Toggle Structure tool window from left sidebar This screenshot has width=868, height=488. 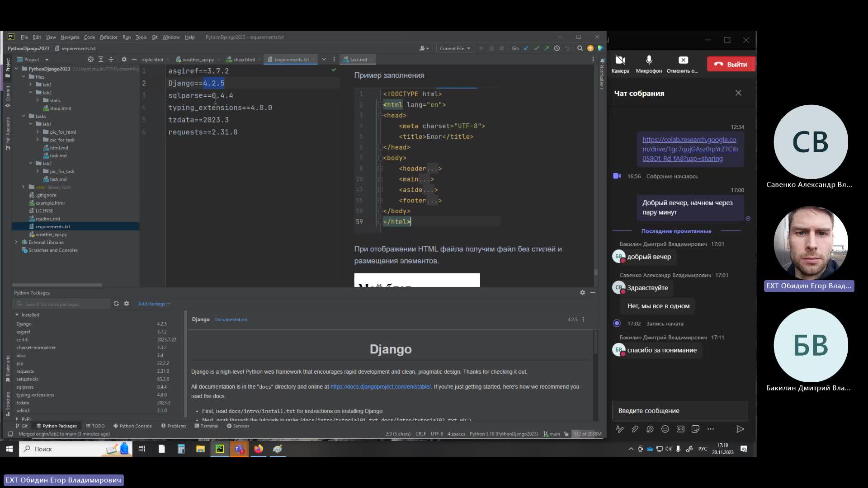click(x=8, y=404)
